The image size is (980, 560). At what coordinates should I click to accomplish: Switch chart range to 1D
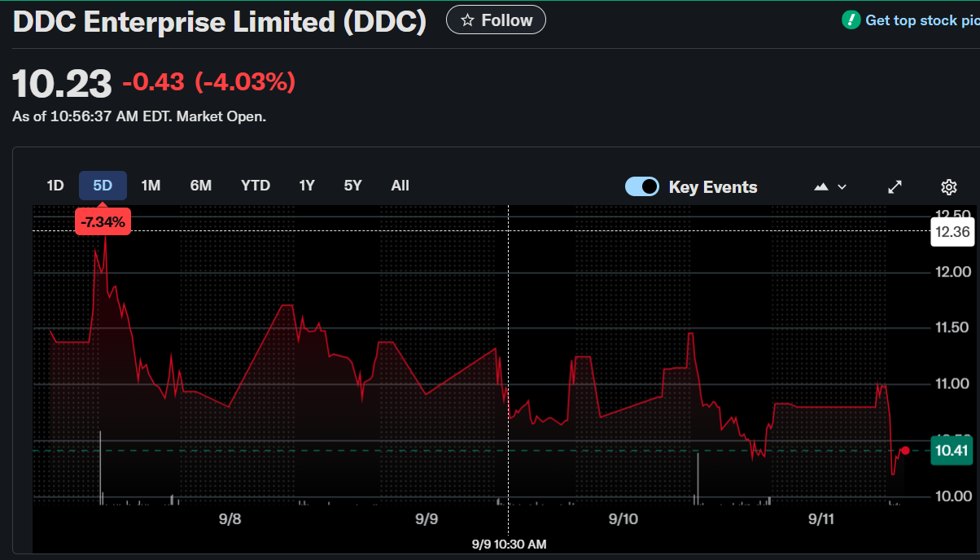[x=55, y=186]
